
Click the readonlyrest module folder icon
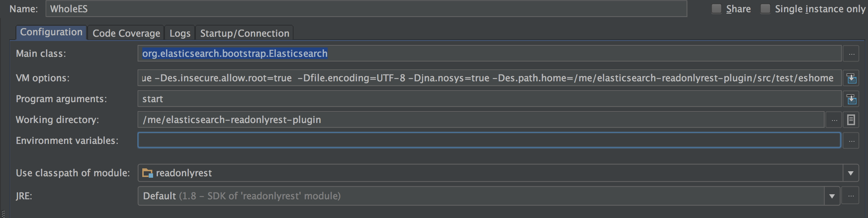pyautogui.click(x=147, y=173)
